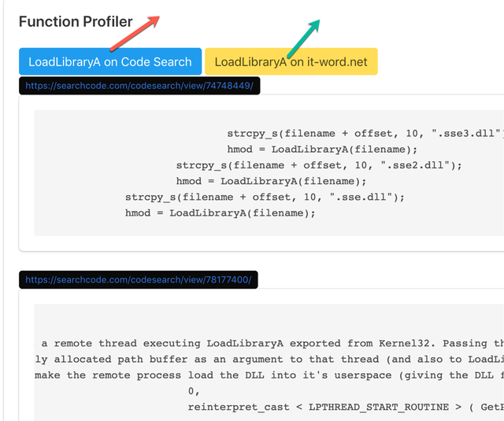Viewport: 504px width, 421px height.
Task: Click the code line with ".sse2.dll"
Action: point(319,165)
